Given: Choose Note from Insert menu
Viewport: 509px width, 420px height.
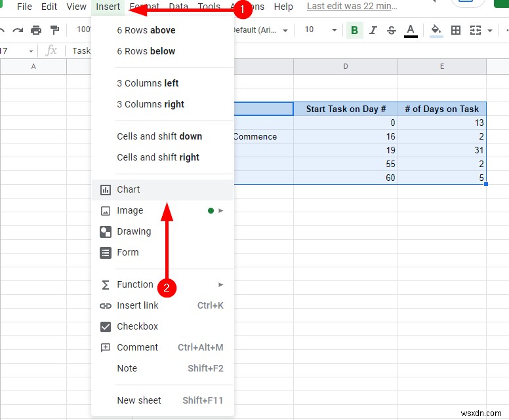Looking at the screenshot, I should tap(162, 368).
